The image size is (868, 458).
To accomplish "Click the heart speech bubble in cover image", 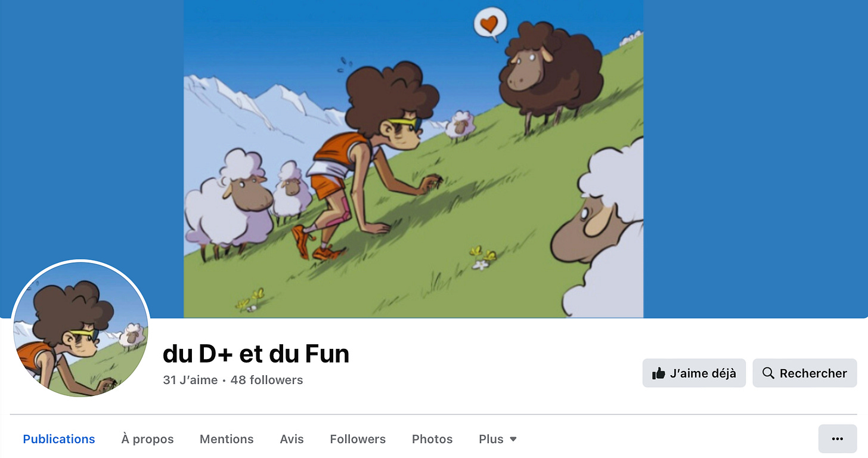I will click(490, 24).
